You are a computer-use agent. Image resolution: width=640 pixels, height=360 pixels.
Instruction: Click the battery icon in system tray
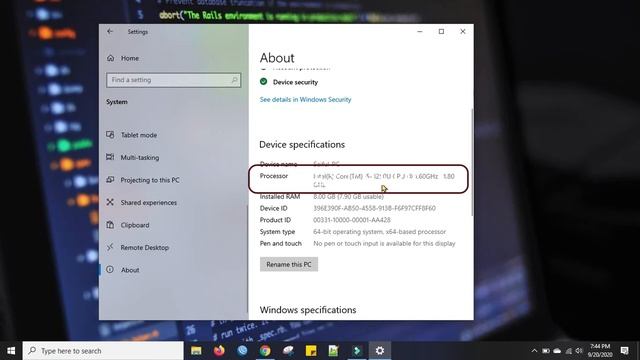546,351
